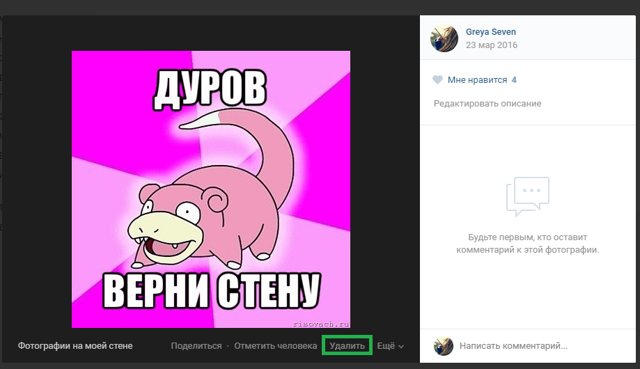The image size is (640, 369).
Task: Click Мне нравится like button text
Action: (477, 80)
